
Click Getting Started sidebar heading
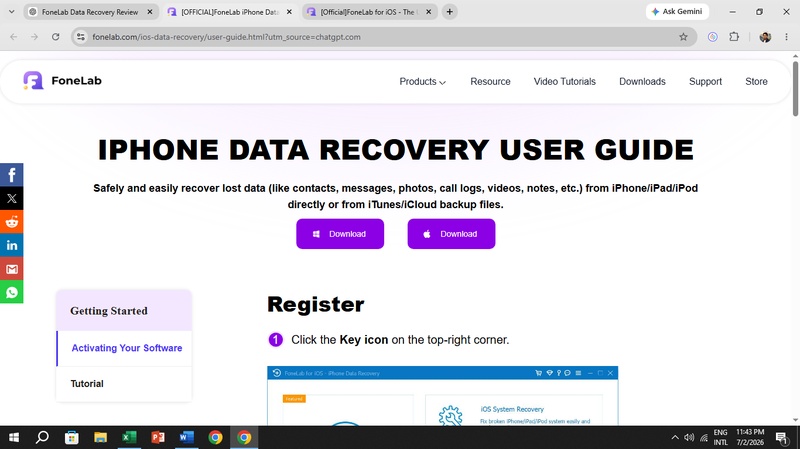(124, 310)
